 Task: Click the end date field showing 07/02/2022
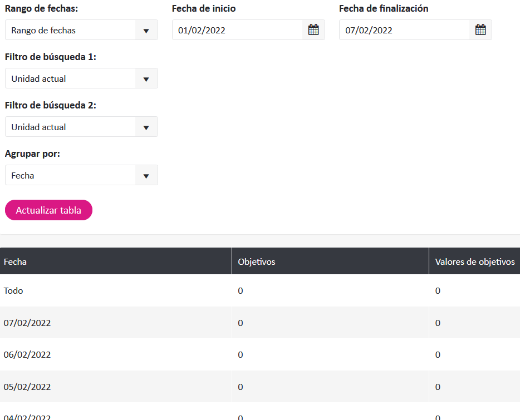pyautogui.click(x=404, y=30)
